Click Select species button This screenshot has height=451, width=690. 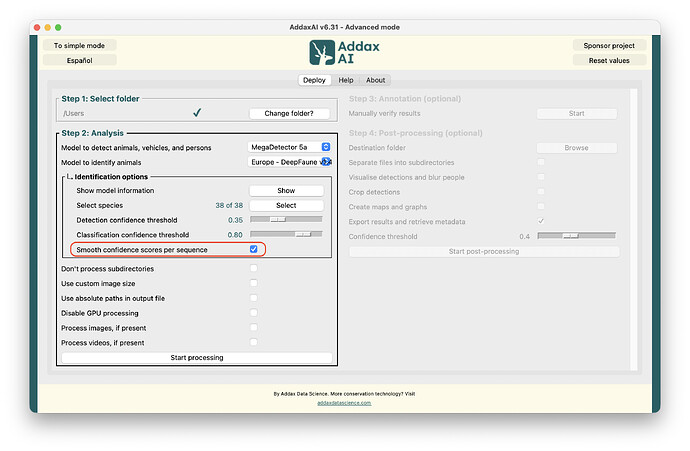[x=286, y=205]
